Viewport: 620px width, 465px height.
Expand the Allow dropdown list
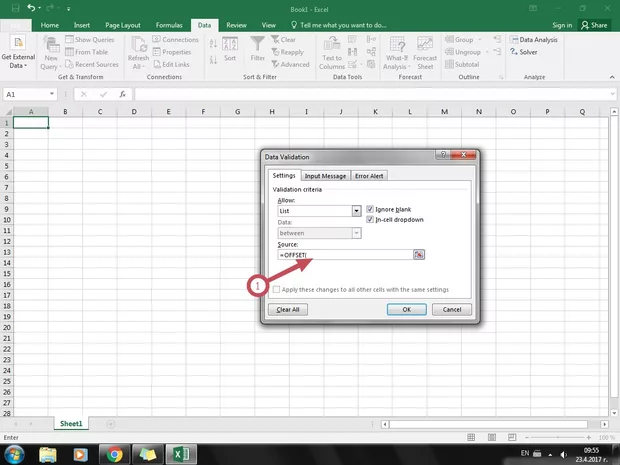(x=356, y=211)
